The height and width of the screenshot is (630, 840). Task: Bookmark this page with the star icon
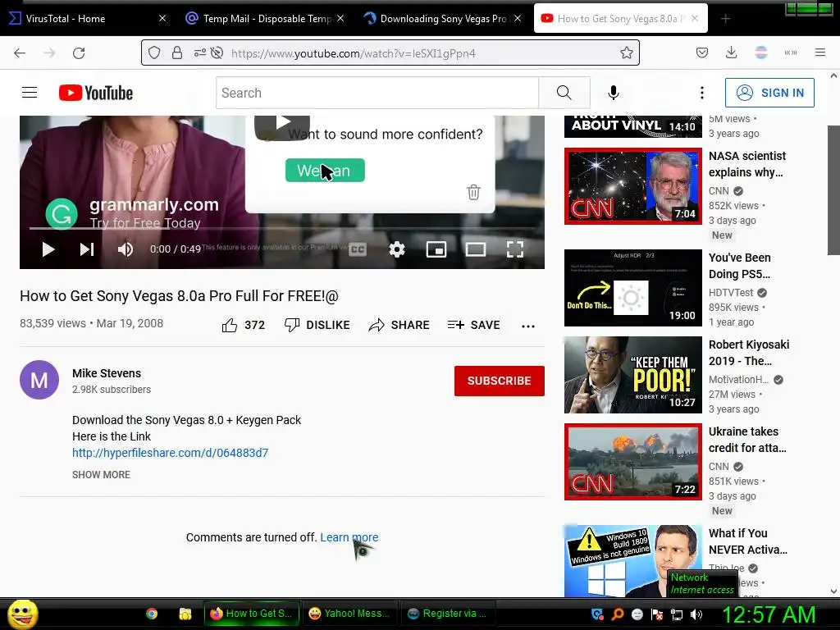(626, 53)
